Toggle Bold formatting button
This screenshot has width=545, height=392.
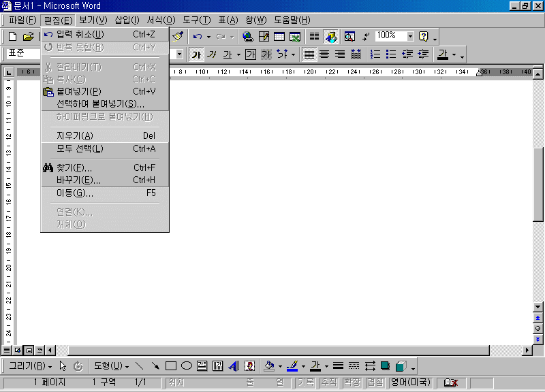pos(196,54)
